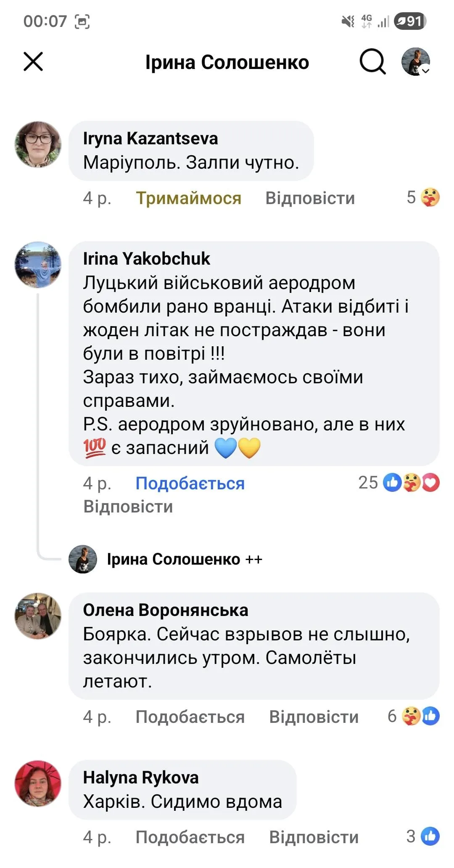Open Irina Yakobchuk's profile picture
454x868 pixels.
pyautogui.click(x=38, y=265)
